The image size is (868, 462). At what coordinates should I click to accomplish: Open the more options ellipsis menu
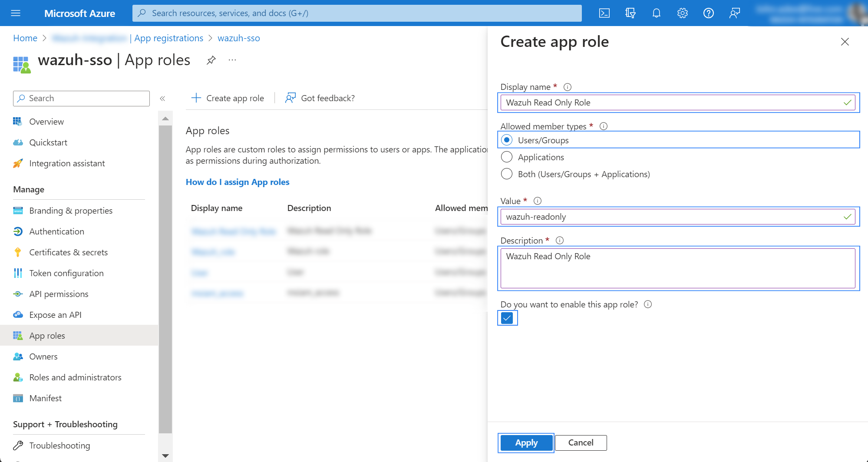[232, 60]
